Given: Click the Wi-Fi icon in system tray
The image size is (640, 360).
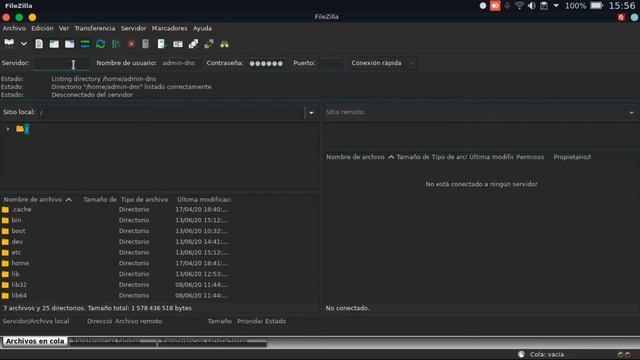Looking at the screenshot, I should 519,6.
